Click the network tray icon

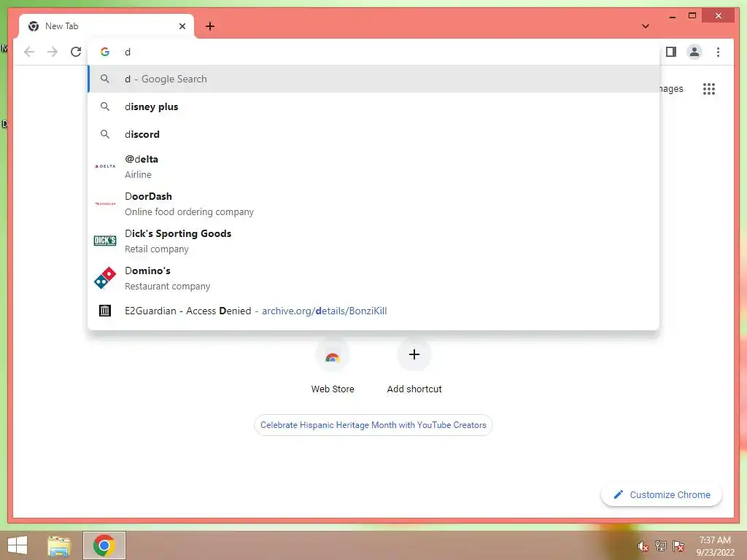(661, 545)
